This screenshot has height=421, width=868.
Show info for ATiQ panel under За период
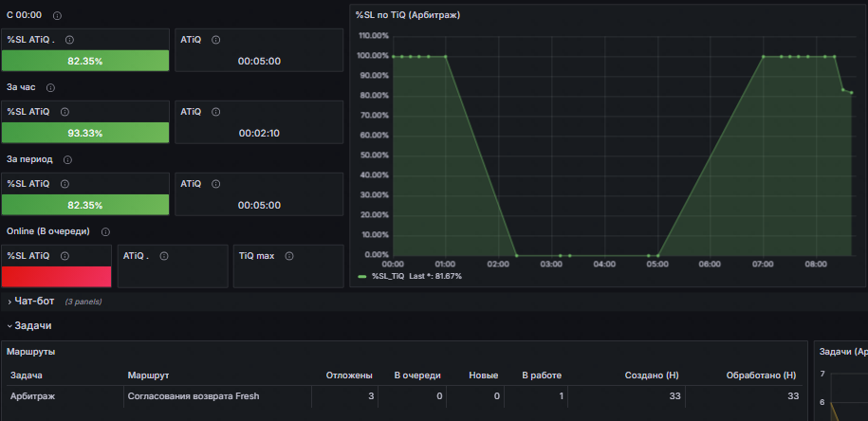click(216, 184)
